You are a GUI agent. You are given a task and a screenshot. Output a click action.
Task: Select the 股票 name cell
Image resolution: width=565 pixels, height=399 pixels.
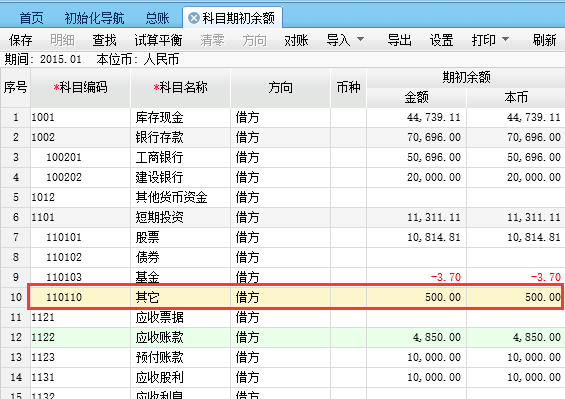coord(181,238)
